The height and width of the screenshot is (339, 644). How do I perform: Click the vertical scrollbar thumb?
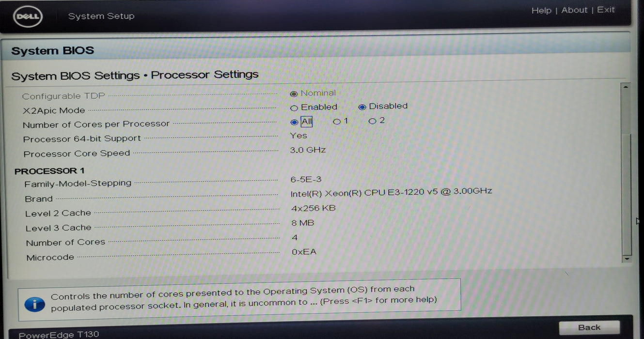pyautogui.click(x=627, y=194)
